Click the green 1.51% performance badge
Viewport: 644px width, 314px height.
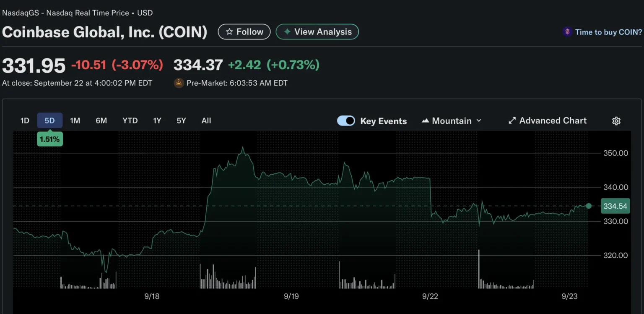(x=49, y=139)
